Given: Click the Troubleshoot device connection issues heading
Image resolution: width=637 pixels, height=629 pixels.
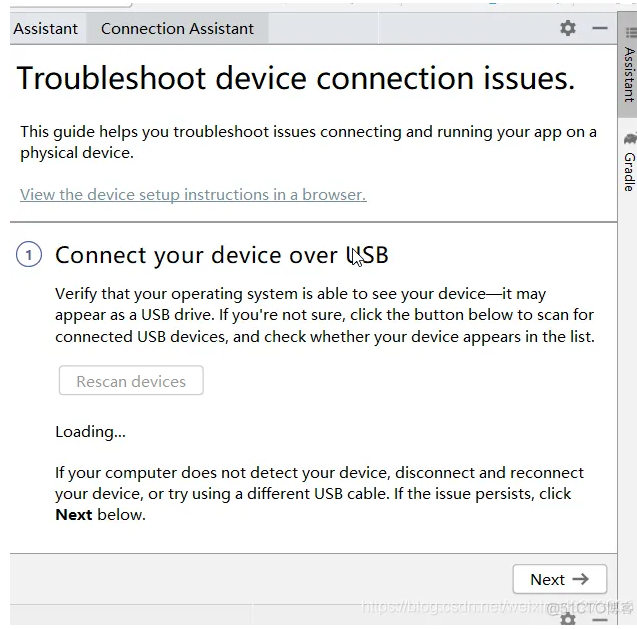Looking at the screenshot, I should click(x=296, y=79).
